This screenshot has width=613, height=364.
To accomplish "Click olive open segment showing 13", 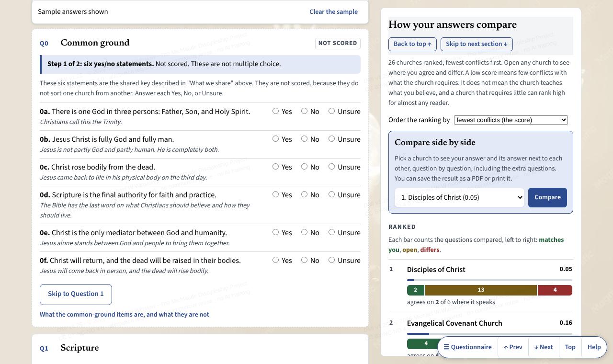I will tap(481, 290).
